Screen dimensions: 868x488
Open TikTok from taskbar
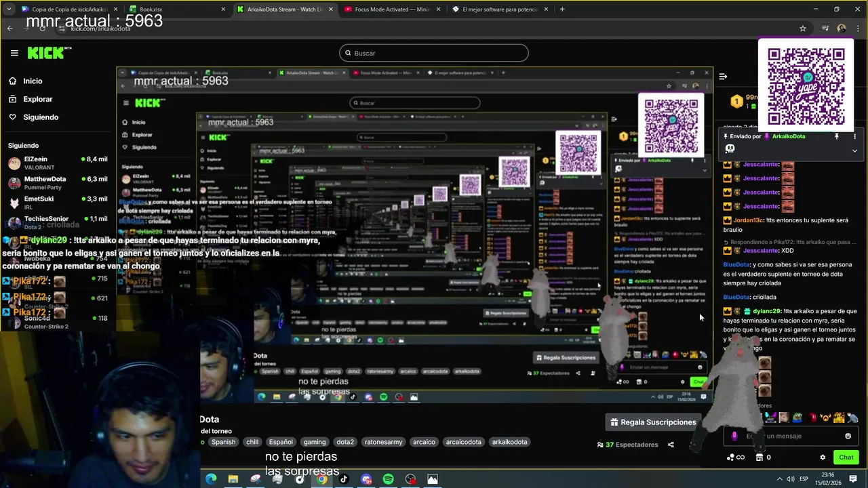(344, 479)
